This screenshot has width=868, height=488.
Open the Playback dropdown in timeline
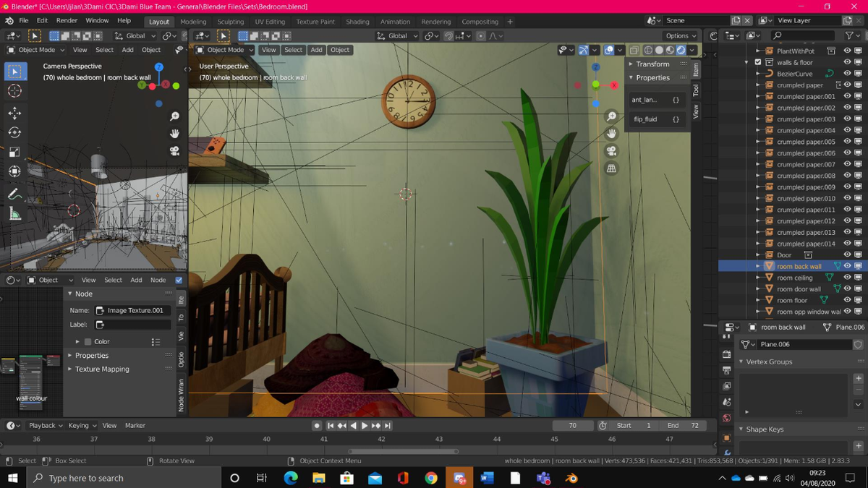[x=45, y=425]
